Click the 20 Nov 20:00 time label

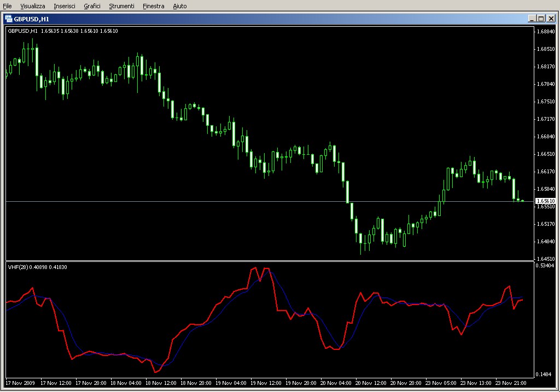tap(406, 383)
